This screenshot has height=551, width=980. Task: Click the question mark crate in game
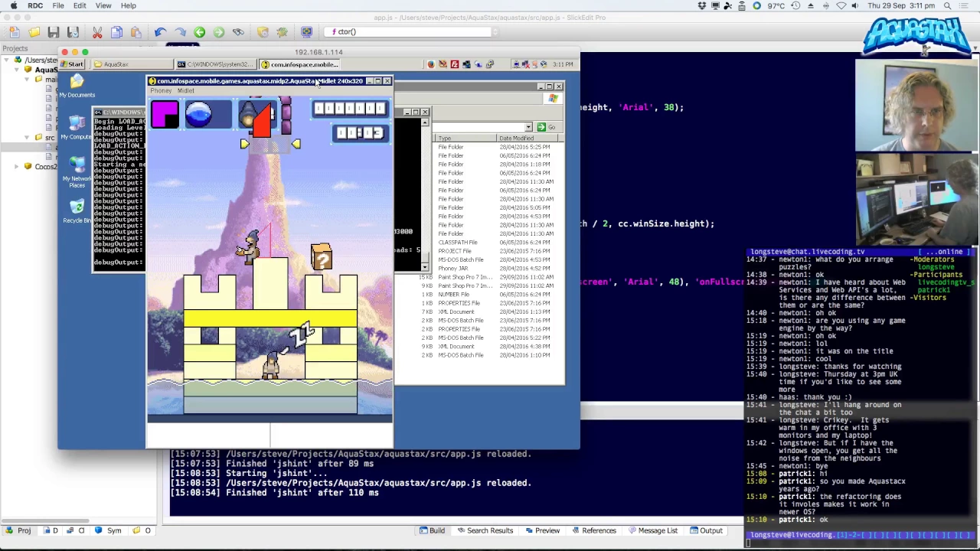point(322,257)
